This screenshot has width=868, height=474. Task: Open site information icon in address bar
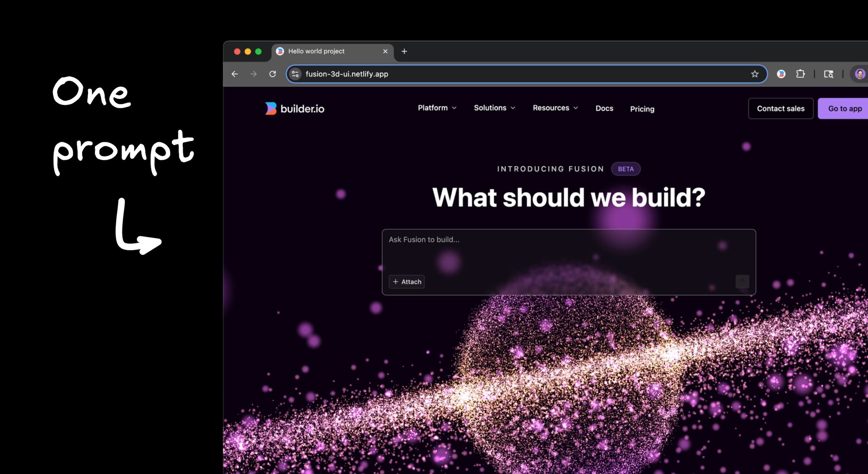(295, 74)
